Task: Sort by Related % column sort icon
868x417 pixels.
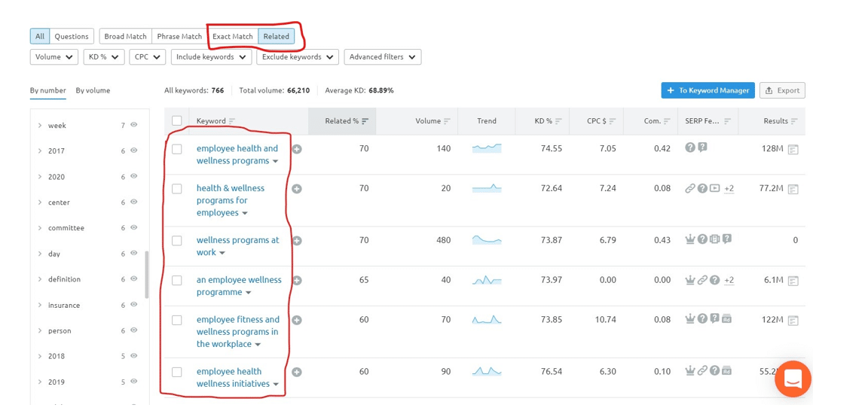Action: (365, 121)
